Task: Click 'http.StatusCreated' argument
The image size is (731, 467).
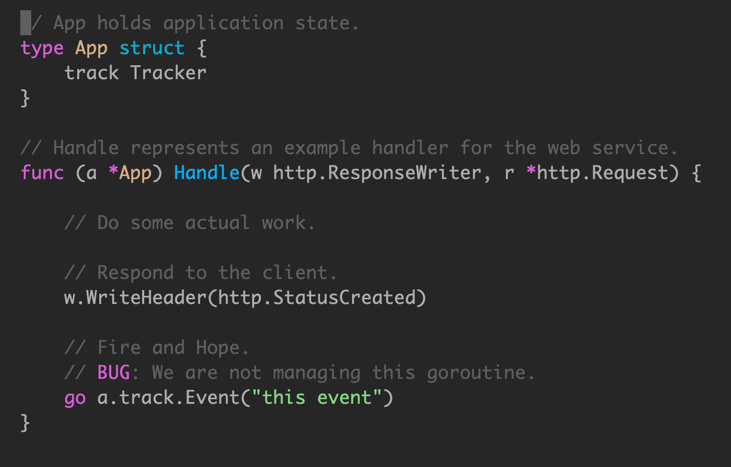Action: point(317,297)
